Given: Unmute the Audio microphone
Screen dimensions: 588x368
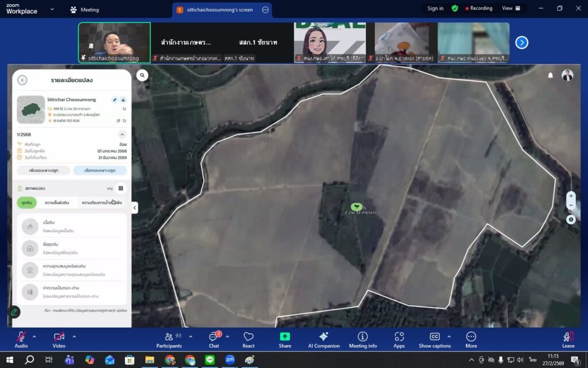Looking at the screenshot, I should click(x=21, y=339).
